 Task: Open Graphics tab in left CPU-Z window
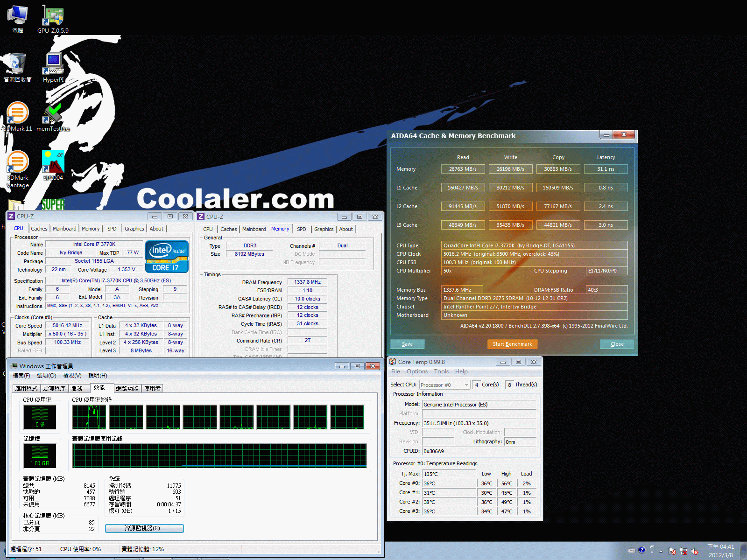click(x=134, y=229)
